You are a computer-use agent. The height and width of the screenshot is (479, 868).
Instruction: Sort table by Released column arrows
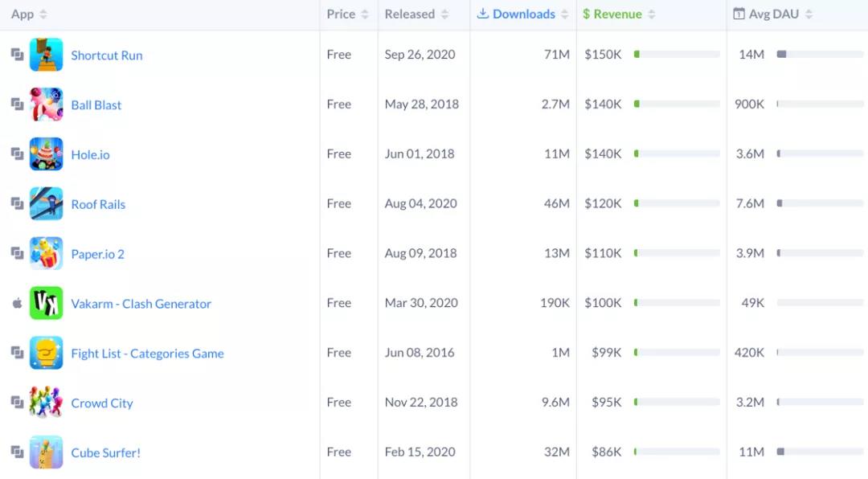pyautogui.click(x=444, y=14)
